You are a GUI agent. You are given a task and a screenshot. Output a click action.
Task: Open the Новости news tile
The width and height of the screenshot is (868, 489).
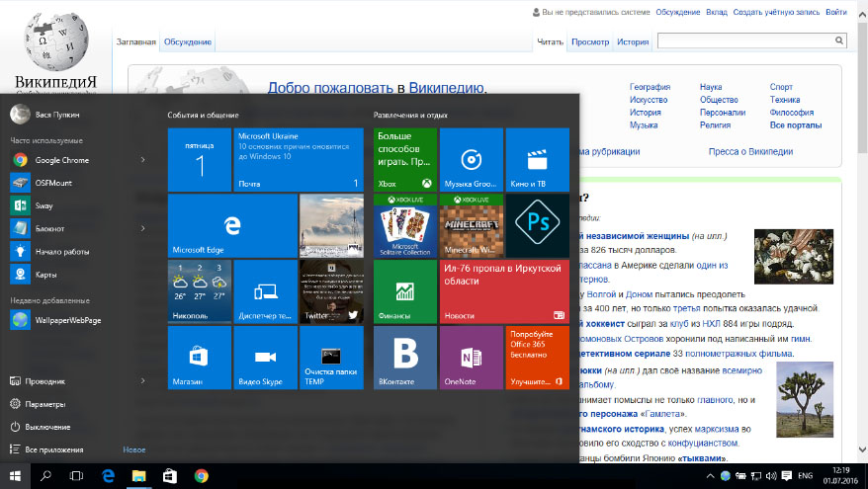pos(504,291)
